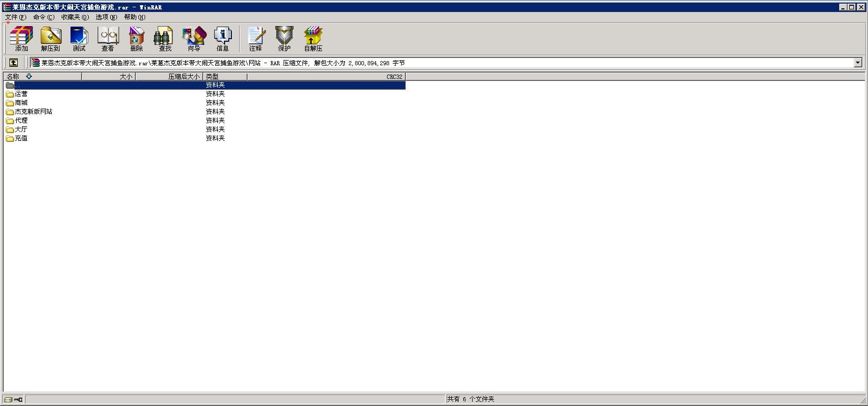This screenshot has height=406, width=868.
Task: Click the 自解压 (SFX) toolbar icon
Action: (x=313, y=39)
